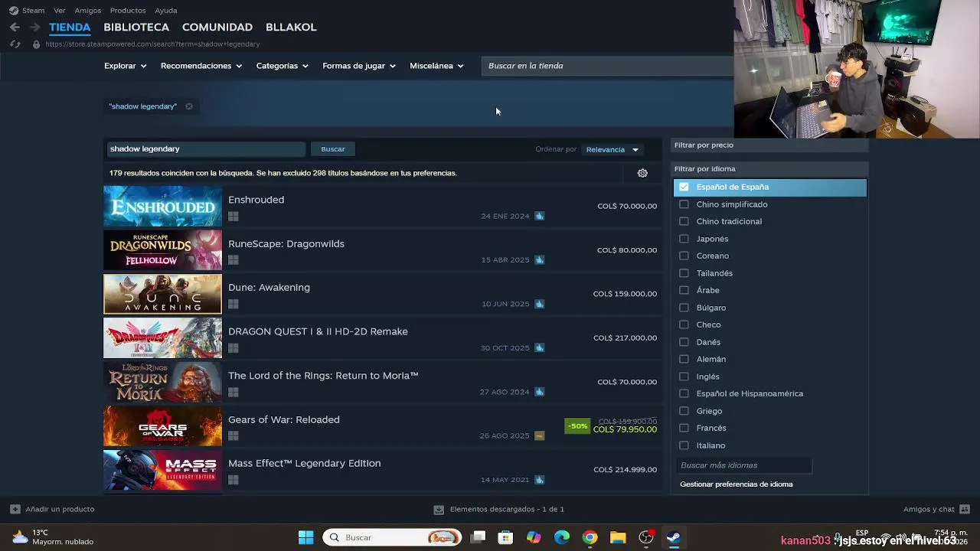Click the downloads icon in the bottom bar
This screenshot has width=980, height=551.
(439, 509)
